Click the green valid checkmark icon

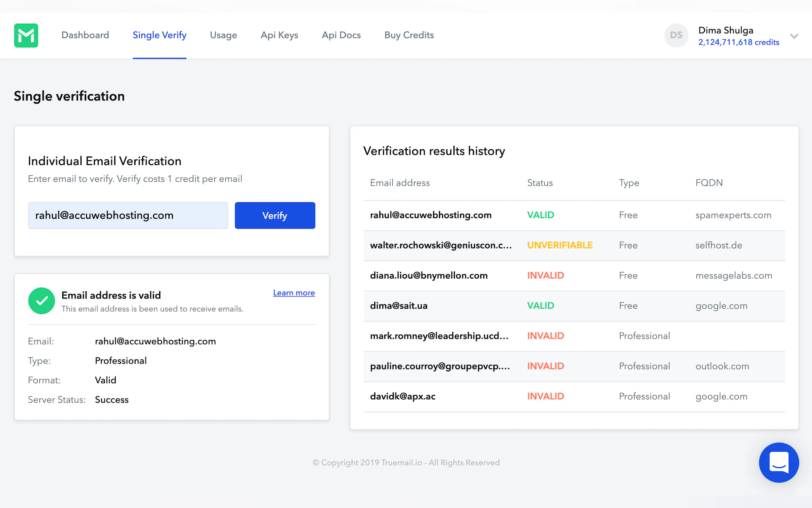(41, 301)
